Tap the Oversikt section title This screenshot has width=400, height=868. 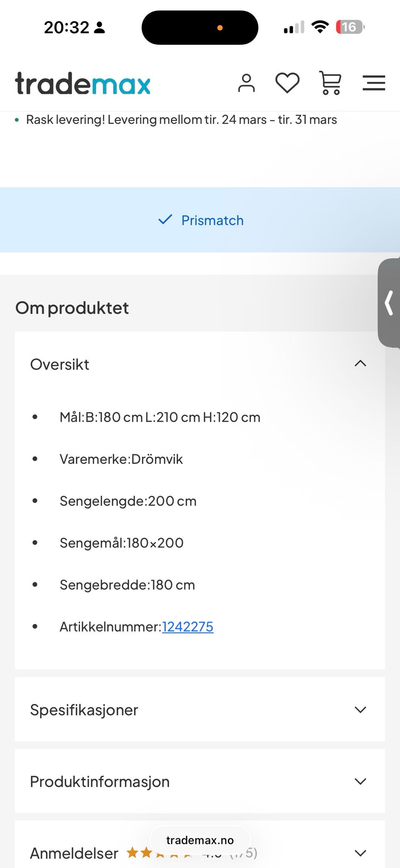coord(60,365)
